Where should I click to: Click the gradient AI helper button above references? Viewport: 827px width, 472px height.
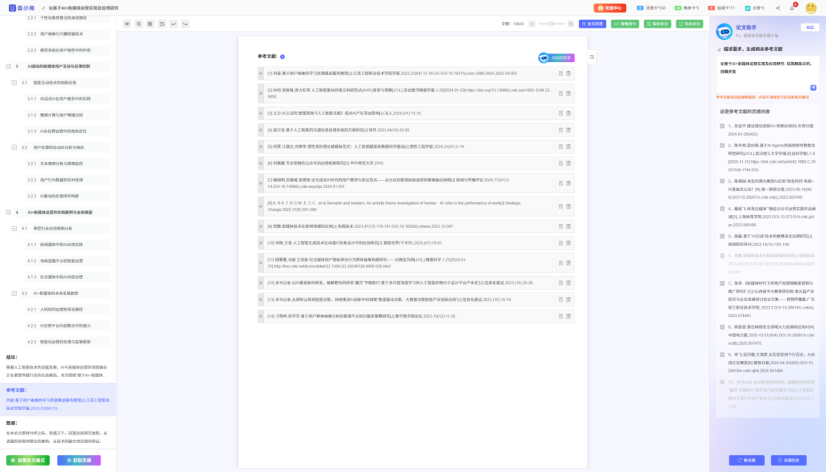tap(556, 58)
